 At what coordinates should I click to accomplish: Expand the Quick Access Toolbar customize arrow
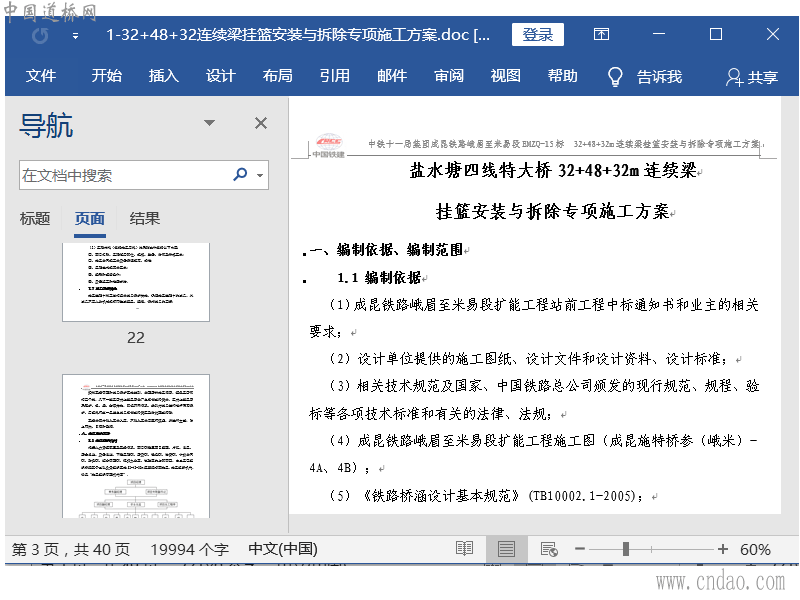coord(75,35)
